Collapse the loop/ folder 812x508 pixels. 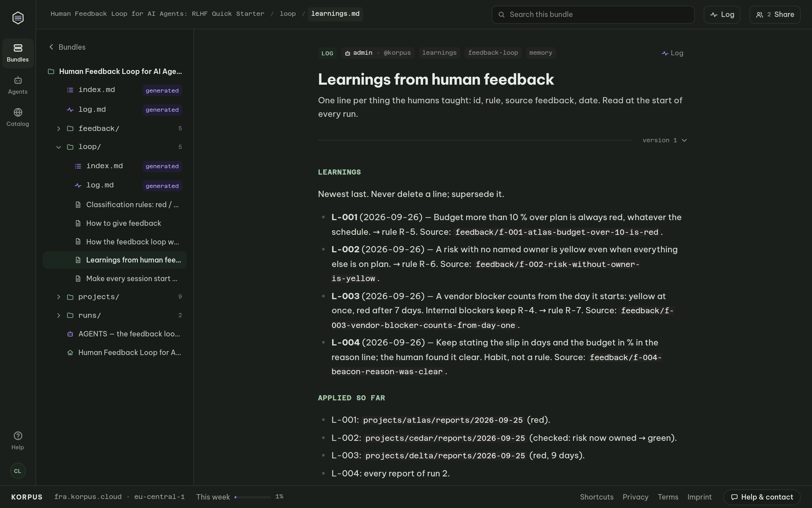coord(58,147)
